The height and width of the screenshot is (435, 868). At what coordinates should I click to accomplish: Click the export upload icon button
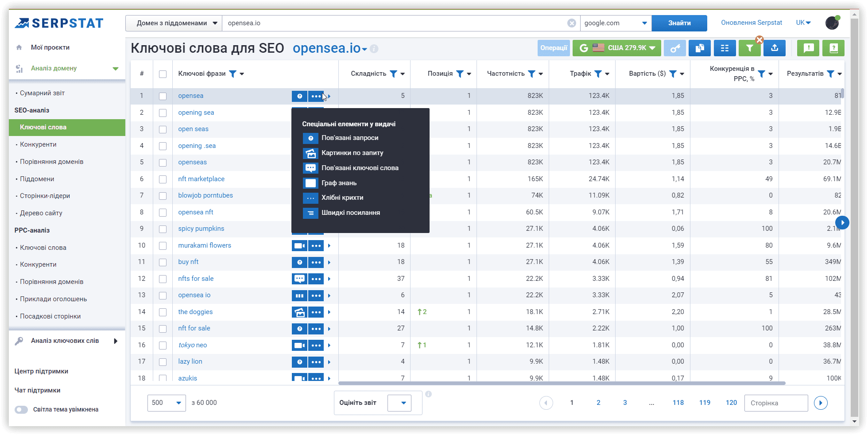click(775, 48)
